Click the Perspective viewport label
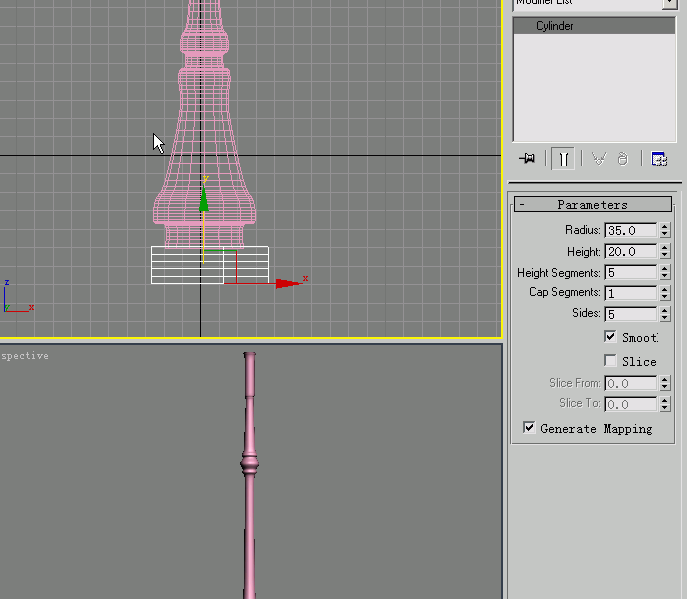687x599 pixels. coord(24,356)
